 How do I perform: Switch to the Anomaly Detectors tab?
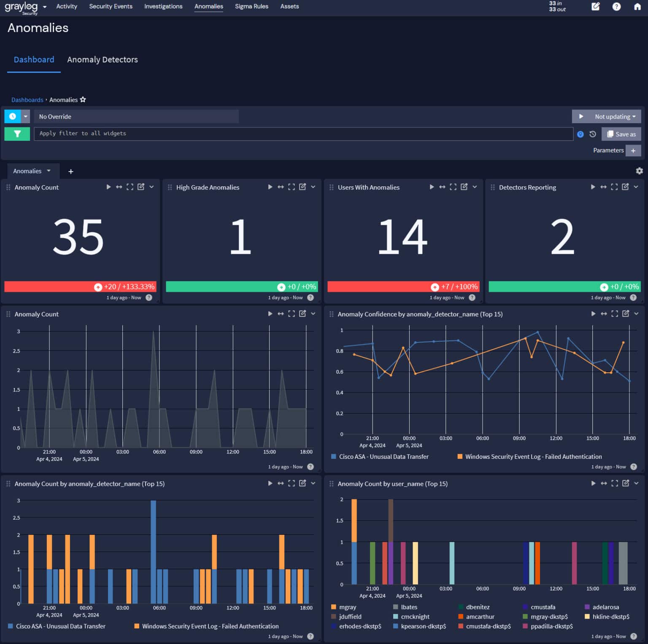(102, 59)
